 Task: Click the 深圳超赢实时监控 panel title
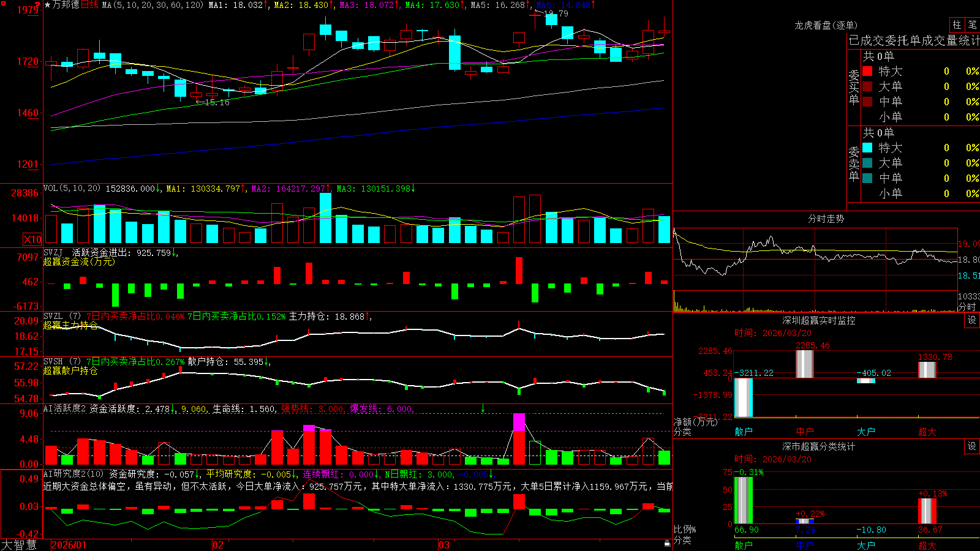(x=819, y=320)
